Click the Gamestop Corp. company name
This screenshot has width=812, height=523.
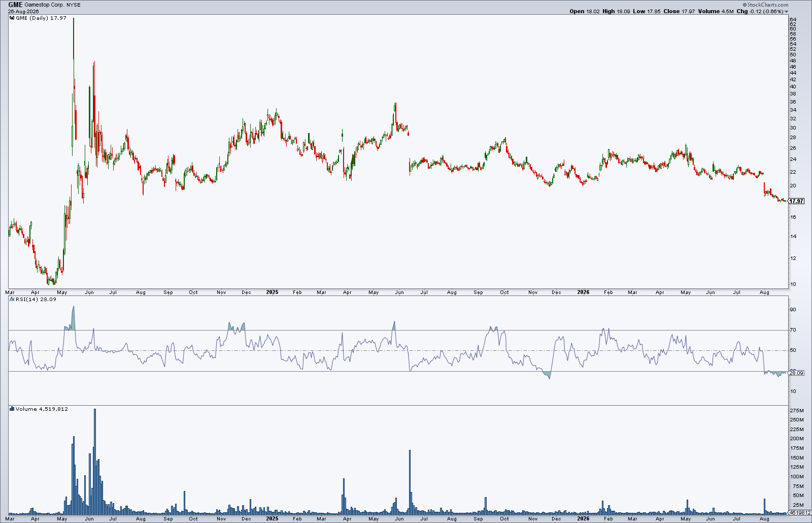click(44, 5)
